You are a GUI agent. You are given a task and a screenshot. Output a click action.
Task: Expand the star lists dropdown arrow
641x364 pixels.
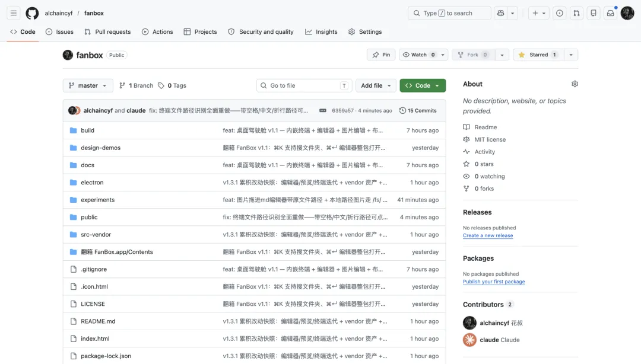coord(571,55)
